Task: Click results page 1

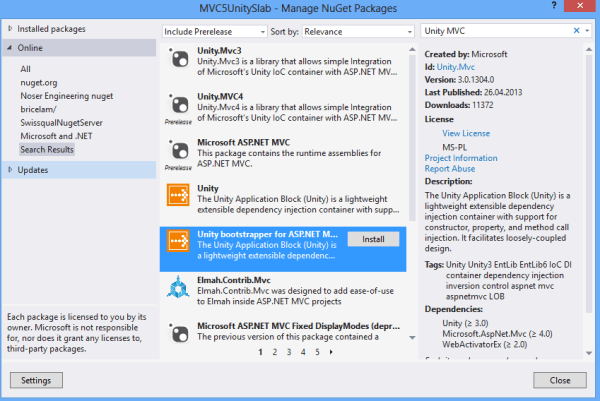Action: pyautogui.click(x=260, y=352)
